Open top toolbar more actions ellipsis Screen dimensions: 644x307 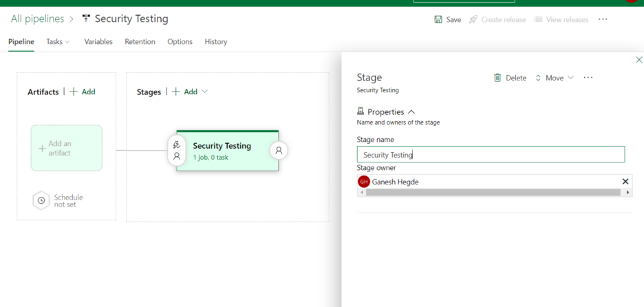(603, 19)
